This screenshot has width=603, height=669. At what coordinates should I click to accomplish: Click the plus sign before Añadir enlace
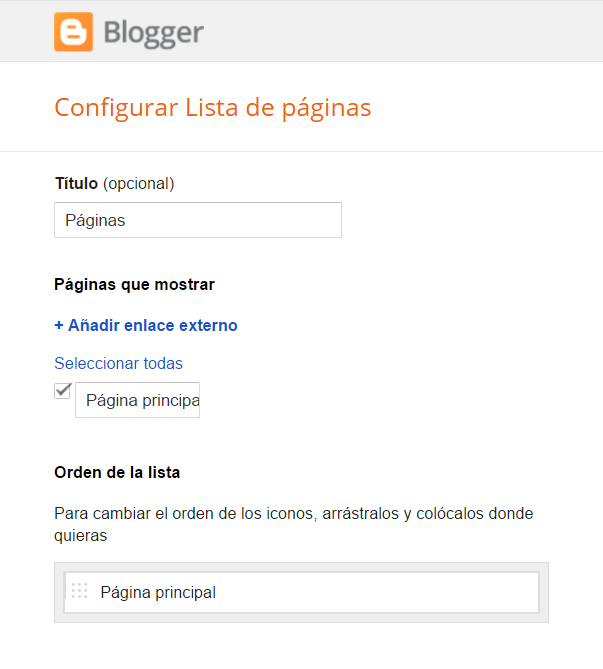[59, 325]
